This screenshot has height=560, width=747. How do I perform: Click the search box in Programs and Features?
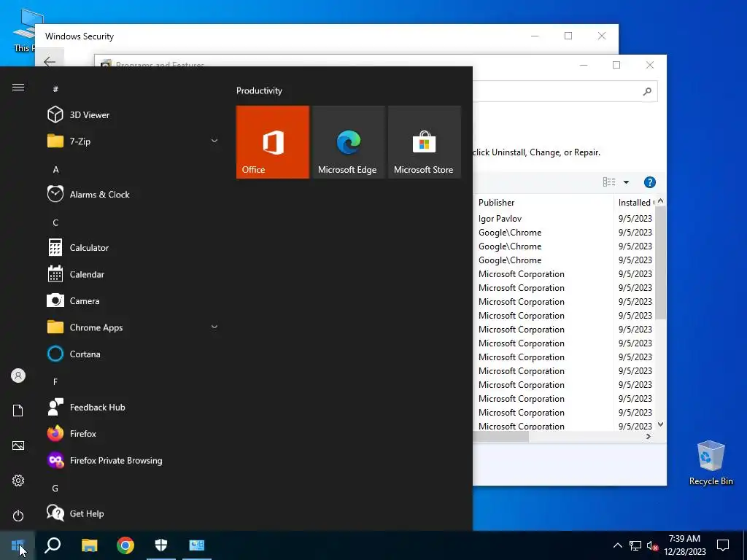click(565, 91)
